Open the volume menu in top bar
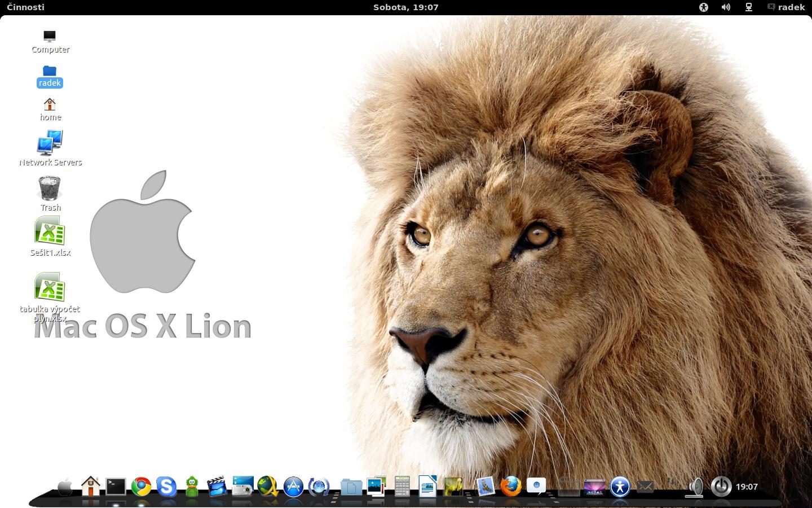812x508 pixels. (x=726, y=7)
